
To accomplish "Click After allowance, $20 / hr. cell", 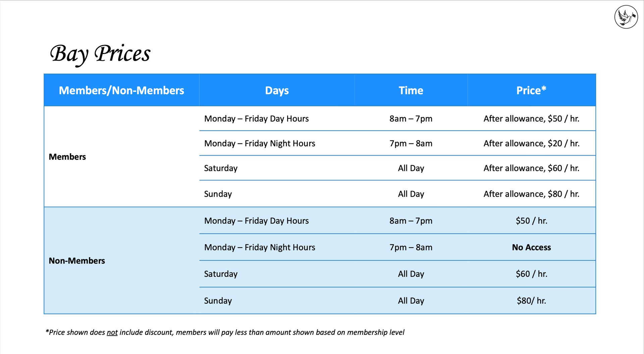I will pyautogui.click(x=531, y=144).
